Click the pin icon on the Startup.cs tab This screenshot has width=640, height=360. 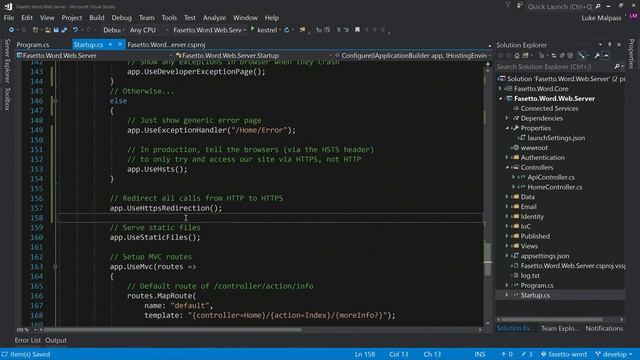pos(110,44)
